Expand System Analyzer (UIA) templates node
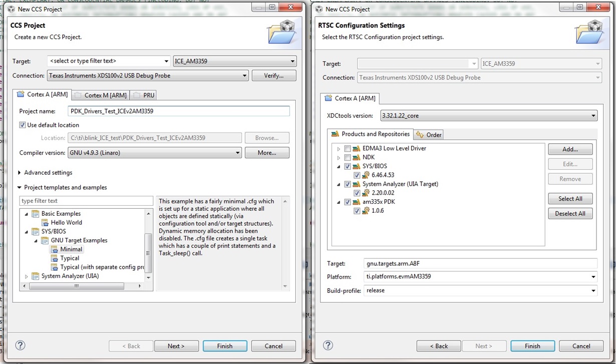The height and width of the screenshot is (364, 616). (x=27, y=276)
